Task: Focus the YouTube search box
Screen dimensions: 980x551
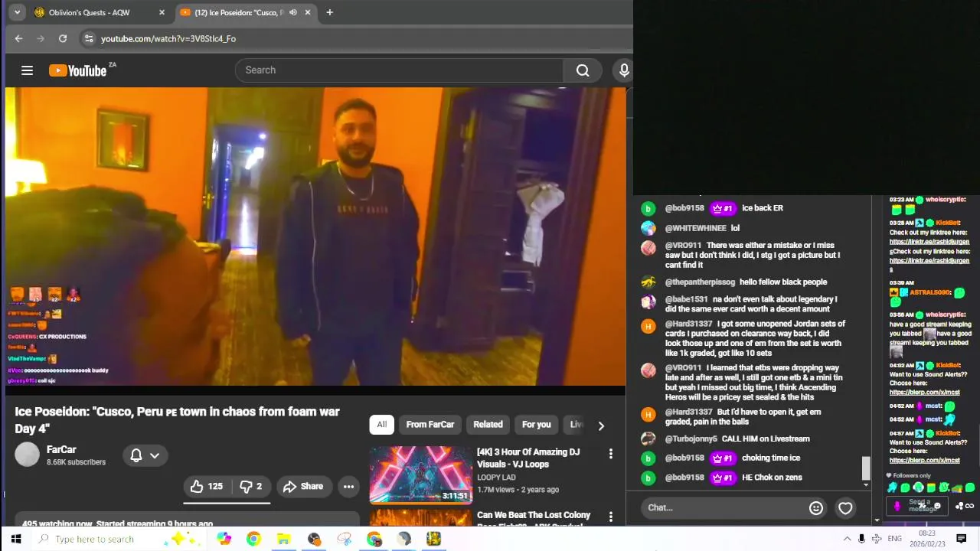Action: 399,70
